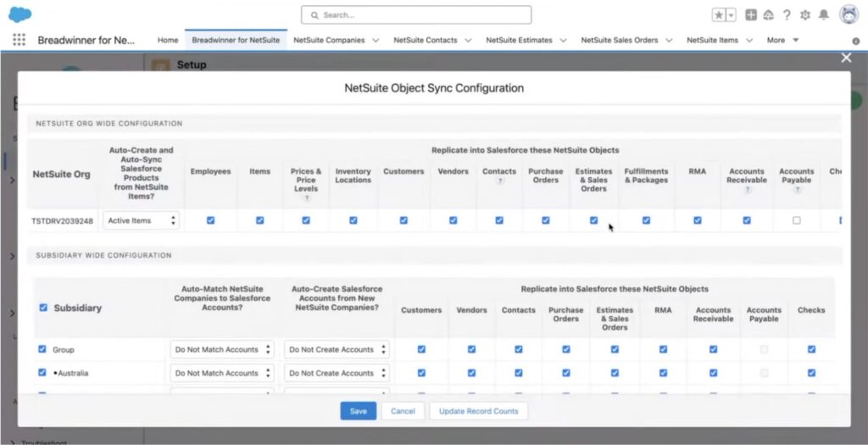Image resolution: width=868 pixels, height=445 pixels.
Task: Open the App Launcher grid icon
Action: point(19,40)
